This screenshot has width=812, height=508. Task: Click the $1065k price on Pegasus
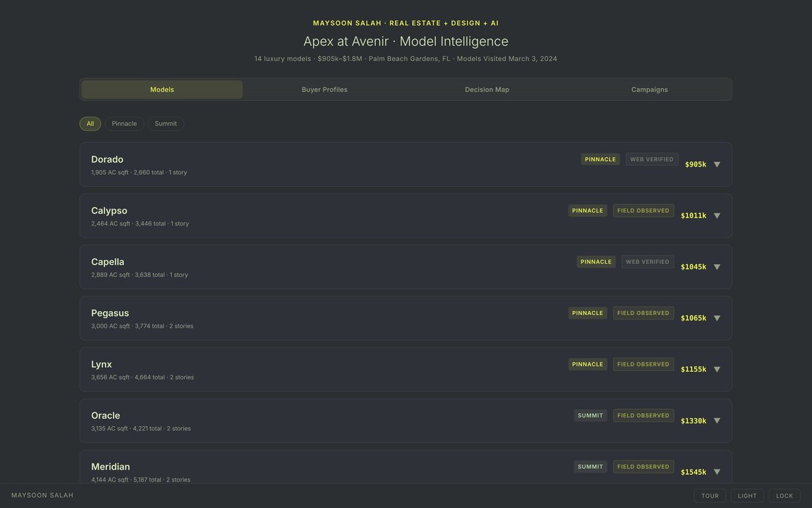tap(694, 318)
